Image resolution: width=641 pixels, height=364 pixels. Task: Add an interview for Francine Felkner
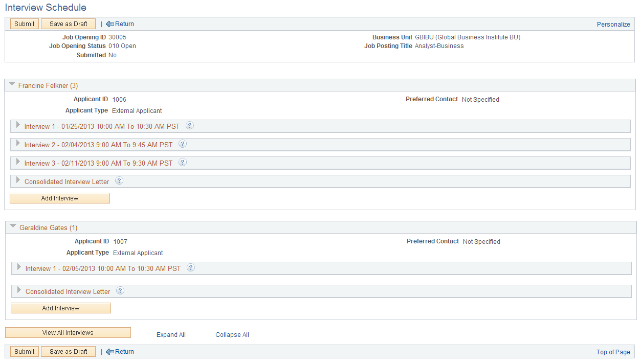tap(59, 198)
